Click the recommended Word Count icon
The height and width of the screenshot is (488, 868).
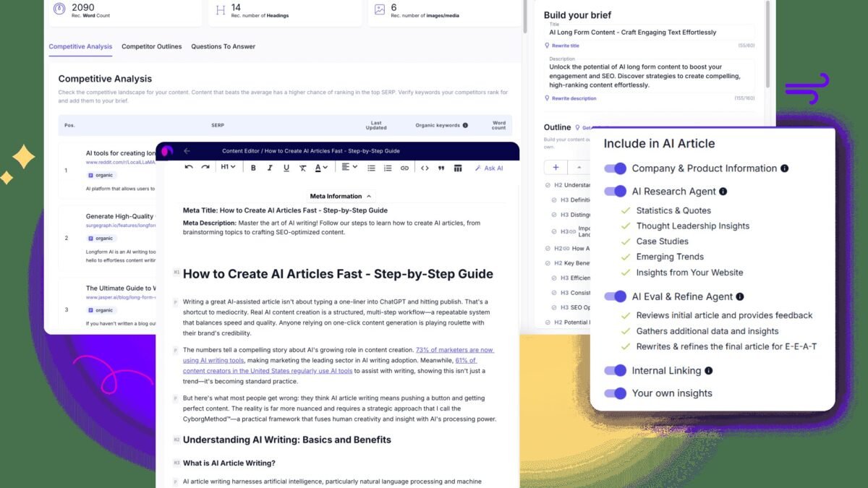point(58,10)
